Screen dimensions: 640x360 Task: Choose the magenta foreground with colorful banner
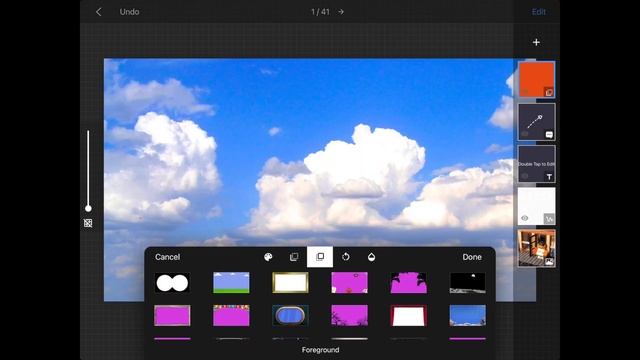(231, 316)
